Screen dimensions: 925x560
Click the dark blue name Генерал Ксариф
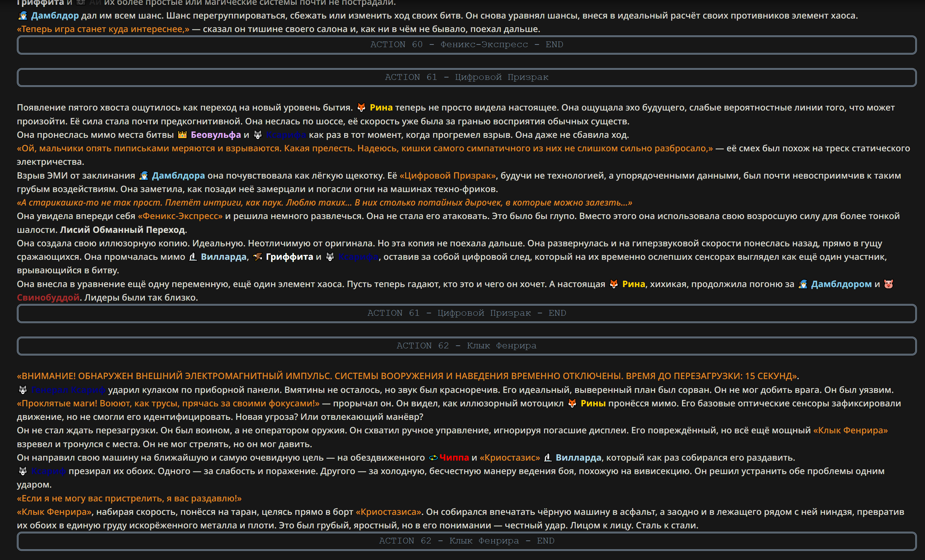68,390
